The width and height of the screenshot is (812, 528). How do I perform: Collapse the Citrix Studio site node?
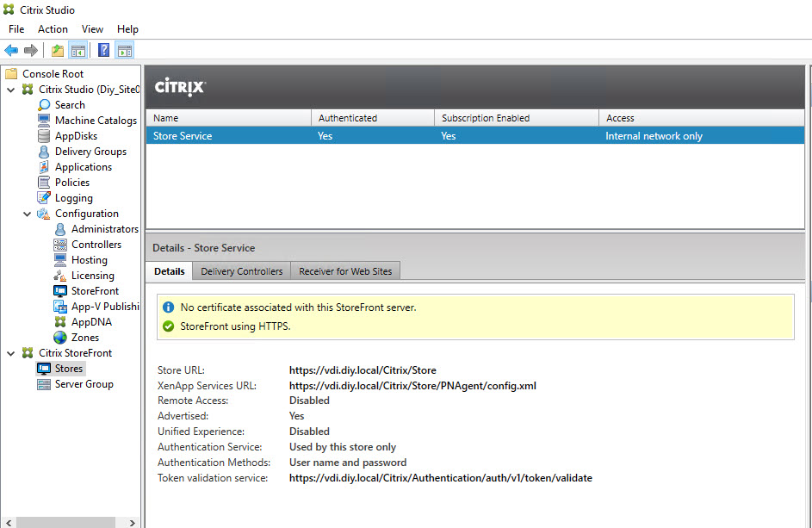[11, 90]
